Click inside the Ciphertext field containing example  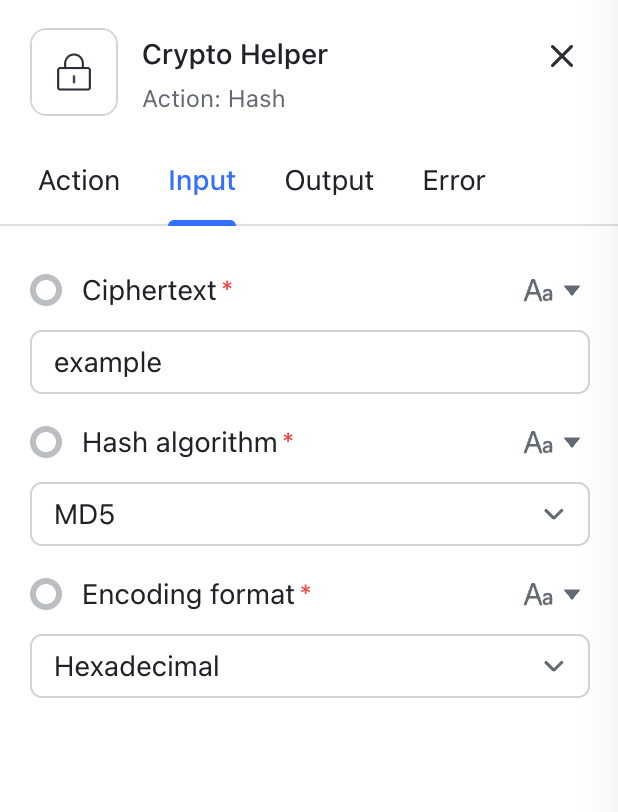[310, 362]
